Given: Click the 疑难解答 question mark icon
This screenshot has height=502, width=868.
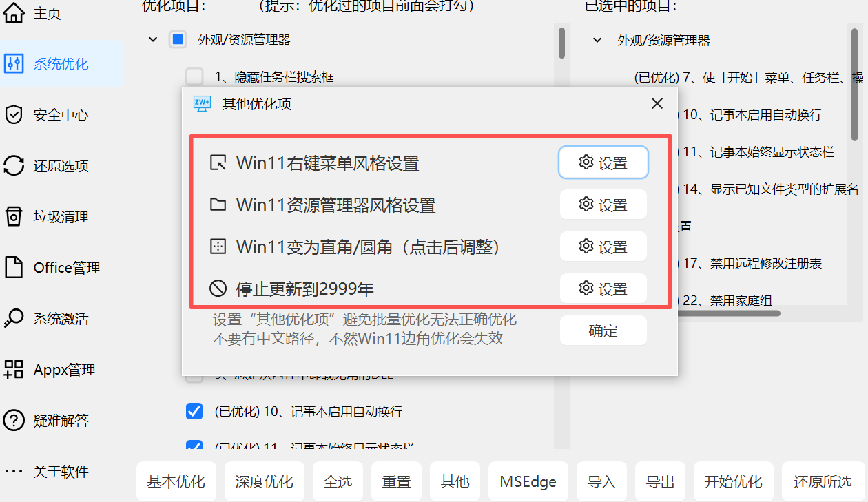Looking at the screenshot, I should [x=14, y=421].
